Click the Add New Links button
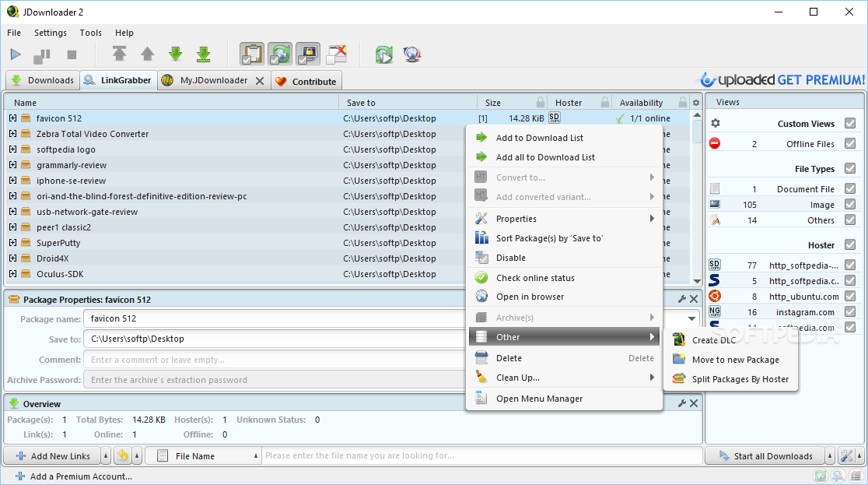 53,455
